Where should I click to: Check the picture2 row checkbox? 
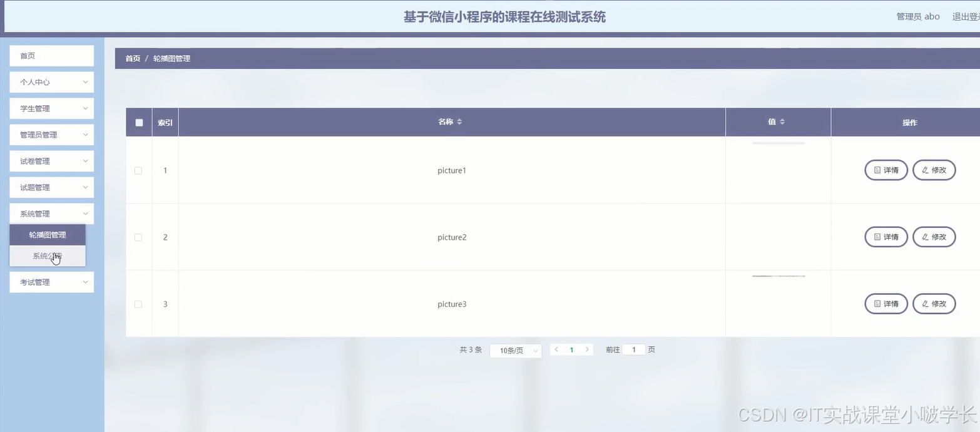coord(138,237)
